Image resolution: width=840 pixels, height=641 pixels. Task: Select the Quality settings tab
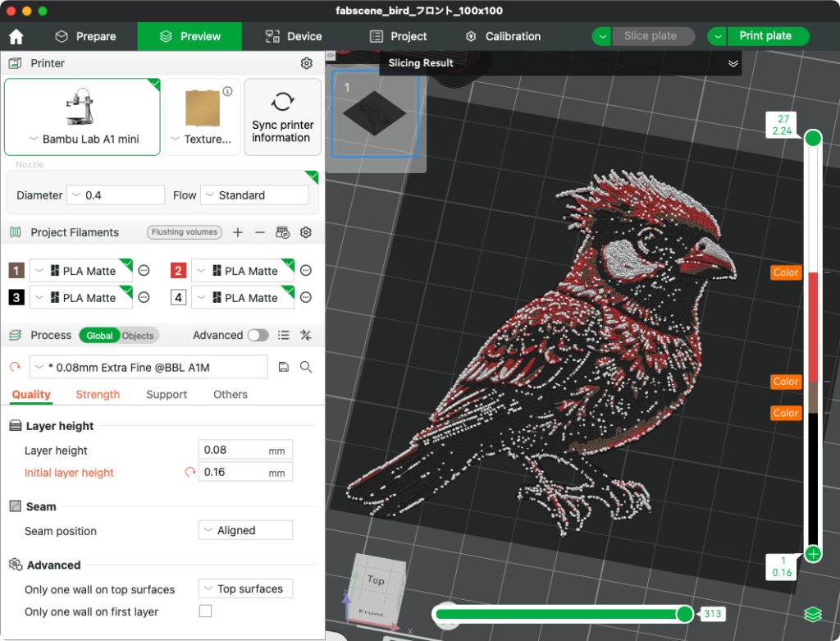(32, 395)
